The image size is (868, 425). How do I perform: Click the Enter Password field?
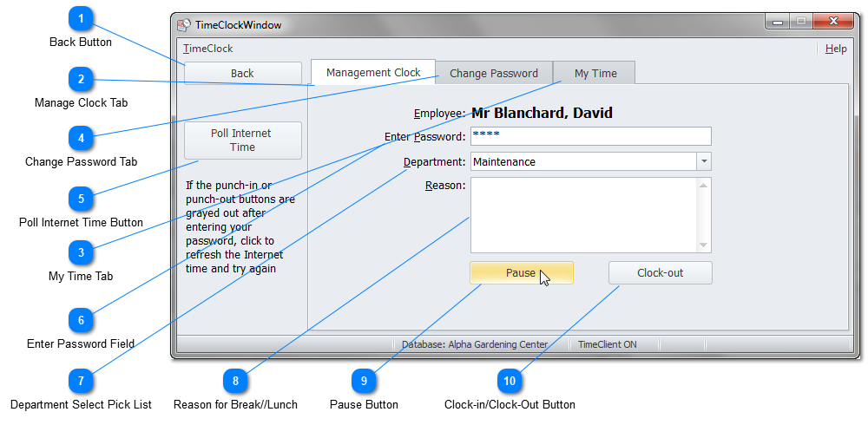click(x=590, y=136)
